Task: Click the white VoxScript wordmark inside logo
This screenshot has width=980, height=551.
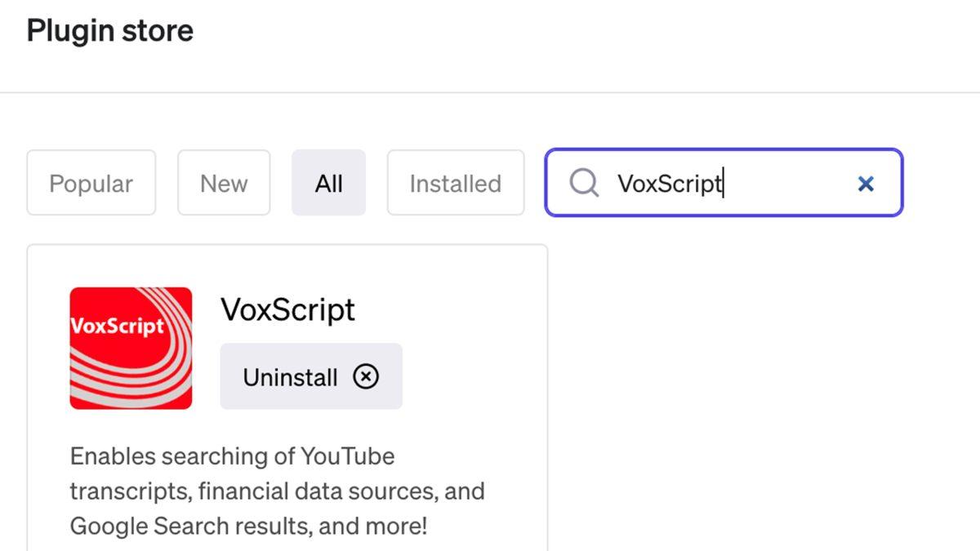Action: click(117, 327)
